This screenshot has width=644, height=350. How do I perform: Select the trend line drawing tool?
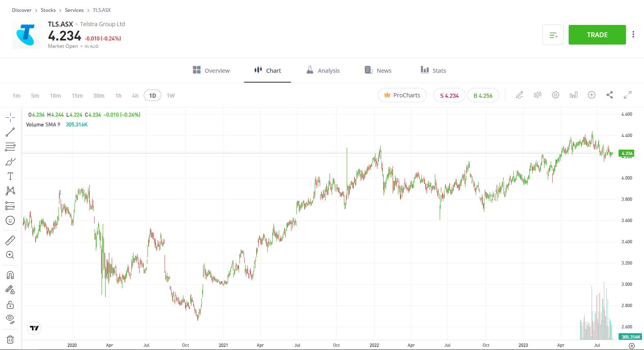[x=10, y=132]
